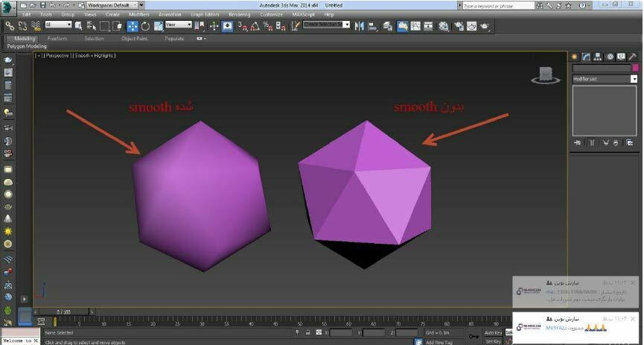Switch to the Freeform ribbon tab

[57, 38]
